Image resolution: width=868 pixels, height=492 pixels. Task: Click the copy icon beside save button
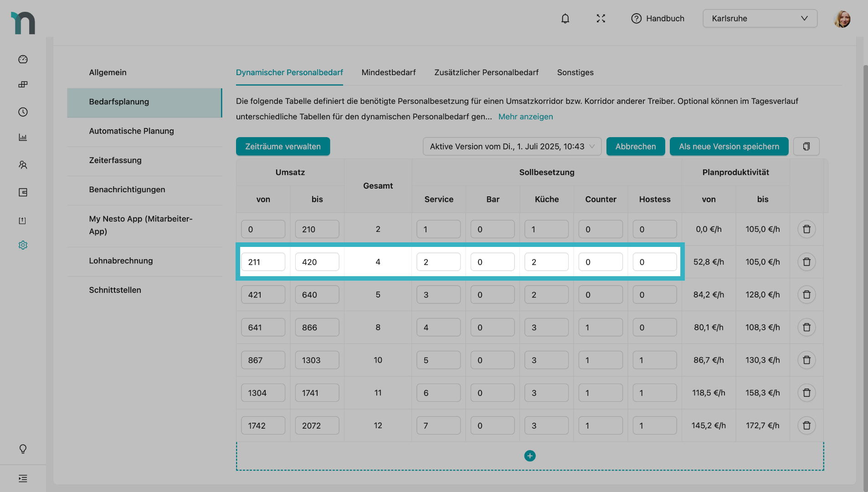coord(806,147)
